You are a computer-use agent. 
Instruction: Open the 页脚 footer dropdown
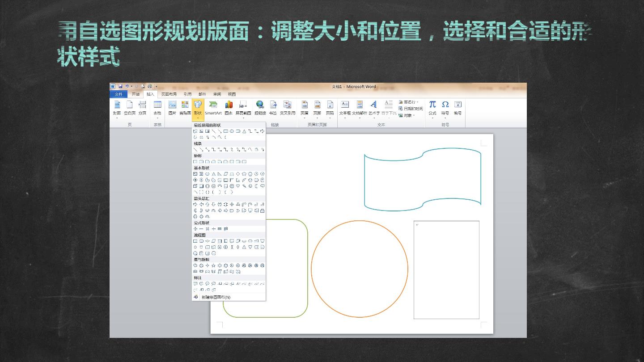tap(317, 109)
